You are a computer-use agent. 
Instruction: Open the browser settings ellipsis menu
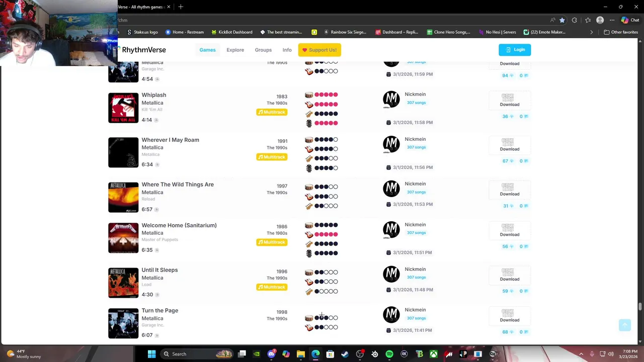click(612, 20)
